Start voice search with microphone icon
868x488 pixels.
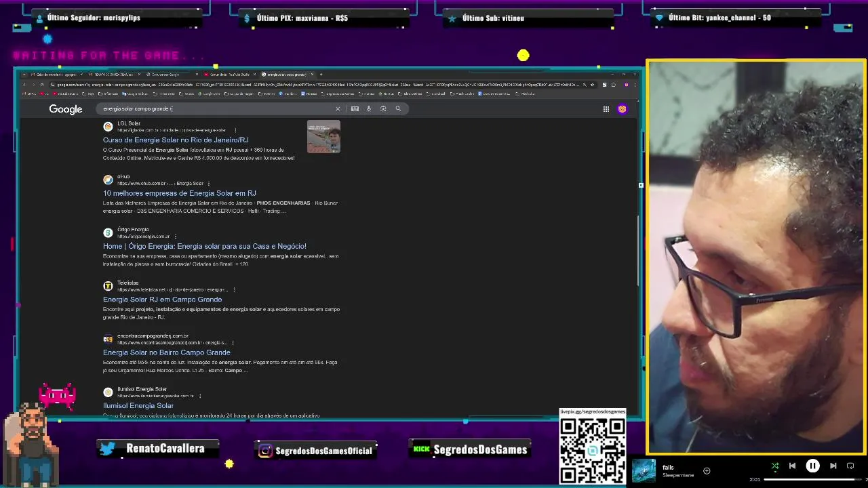coord(369,108)
